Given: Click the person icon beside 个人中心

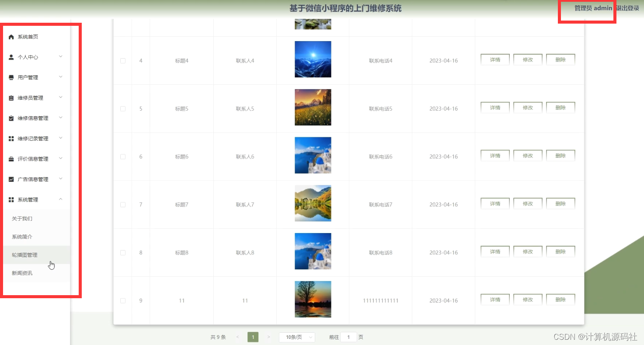Looking at the screenshot, I should pos(11,57).
